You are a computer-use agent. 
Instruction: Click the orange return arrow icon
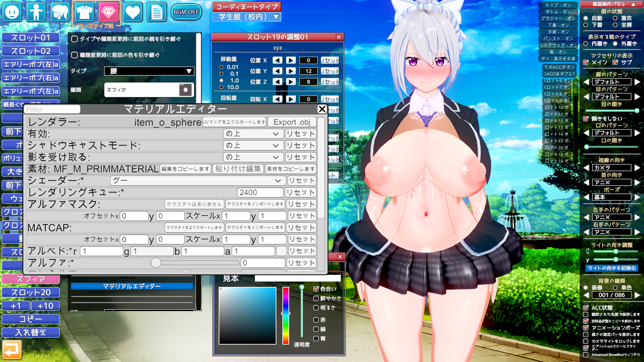pyautogui.click(x=12, y=350)
